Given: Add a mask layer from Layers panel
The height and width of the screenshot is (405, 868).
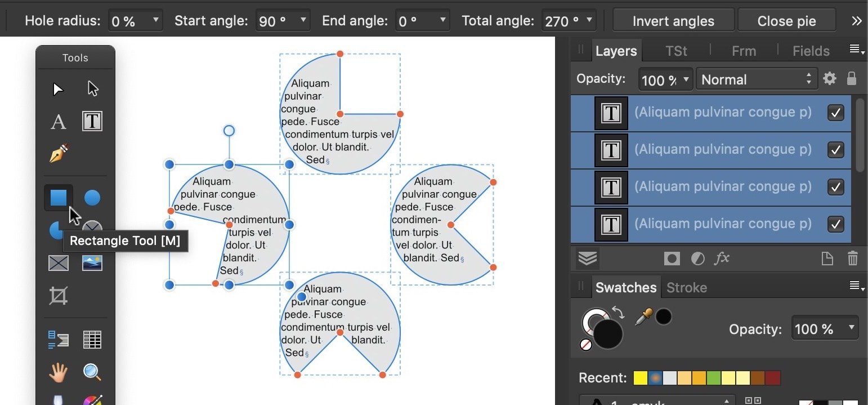Looking at the screenshot, I should [x=672, y=258].
